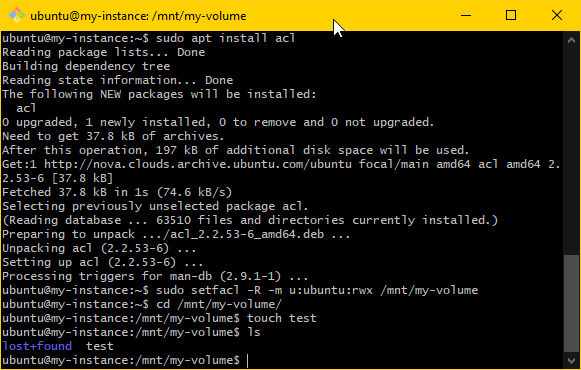Click the vertical scrollbar thumb
This screenshot has width=581, height=370.
coord(571,303)
